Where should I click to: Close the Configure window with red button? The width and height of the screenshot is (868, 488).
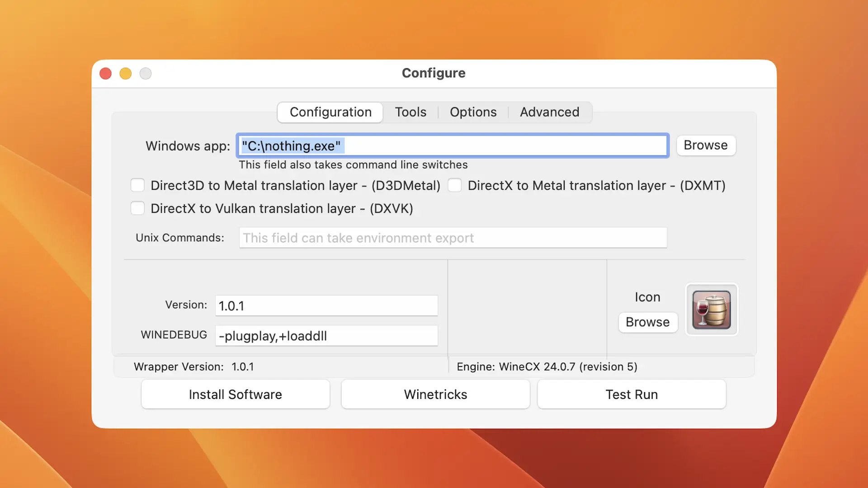coord(106,73)
